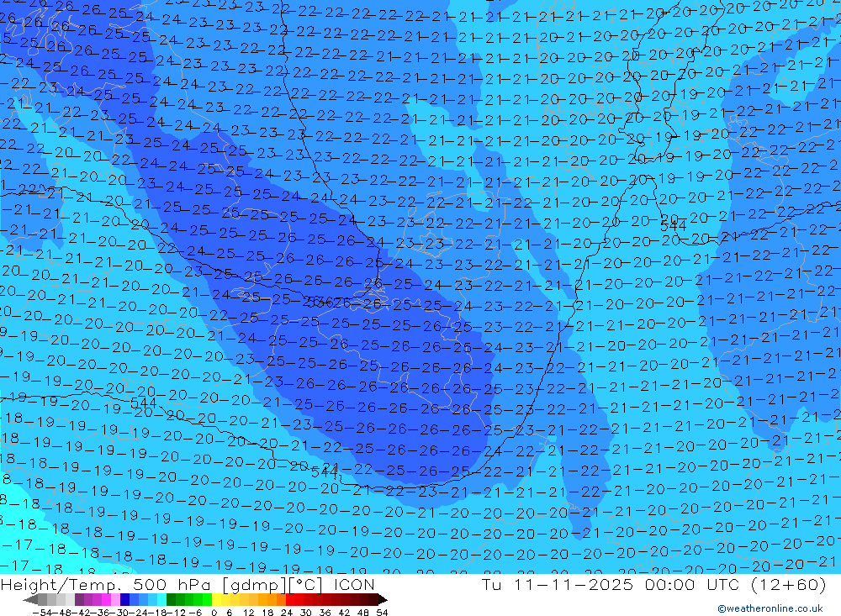Click the cyan legend segment above -18
The width and height of the screenshot is (841, 616).
161,600
